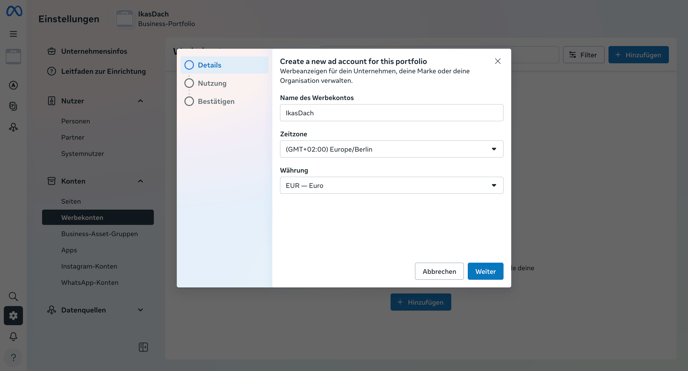Open the help question mark icon
Screen dimensions: 688x371
pos(14,357)
